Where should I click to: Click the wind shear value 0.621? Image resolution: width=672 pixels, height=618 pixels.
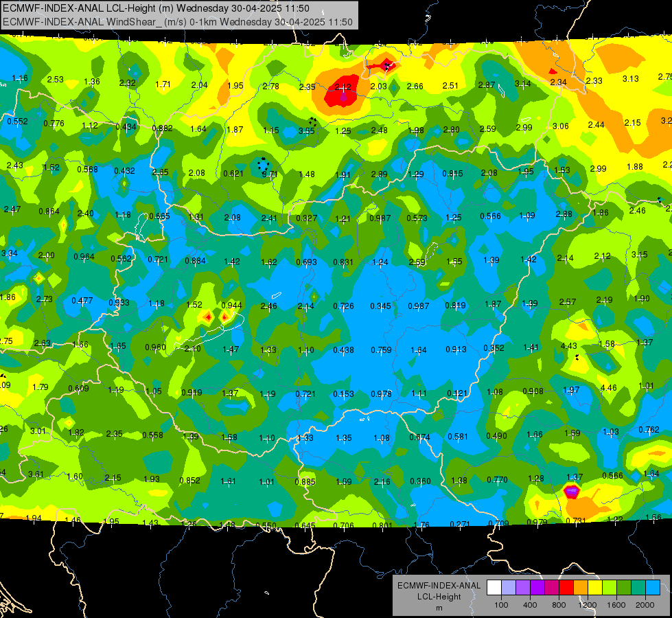click(x=233, y=174)
